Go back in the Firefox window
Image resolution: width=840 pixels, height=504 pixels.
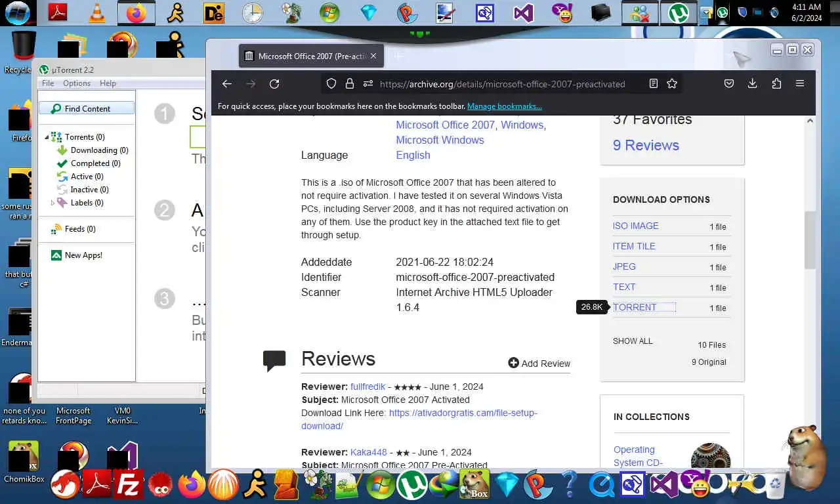coord(227,83)
